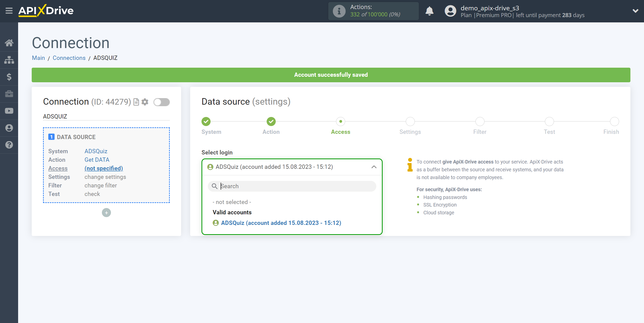
Task: Collapse the login selector dropdown
Action: point(374,167)
